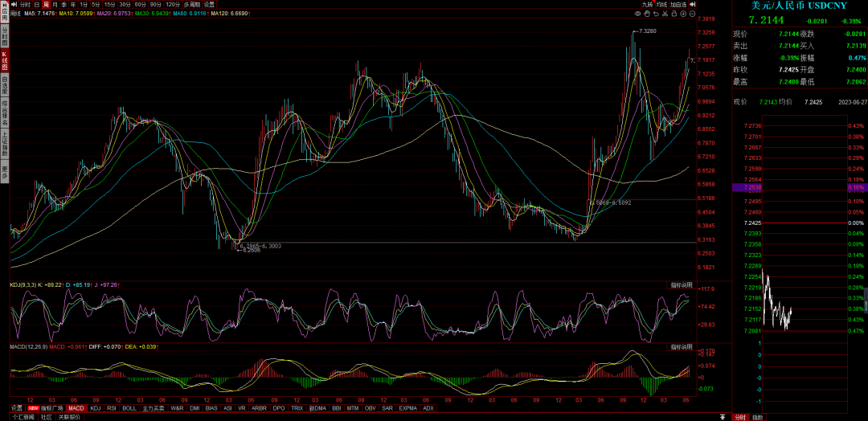868x421 pixels.
Task: Switch to 年 yearly period
Action: (x=73, y=5)
